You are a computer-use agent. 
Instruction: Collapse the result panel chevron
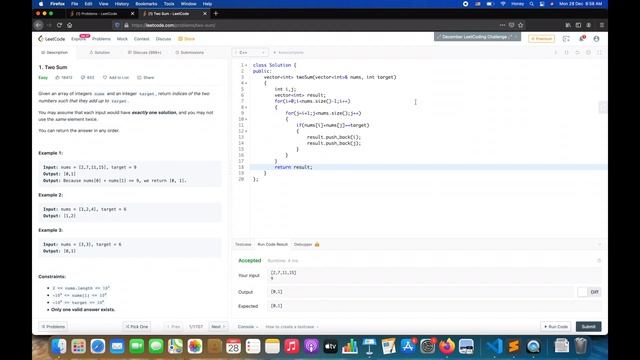tap(599, 244)
